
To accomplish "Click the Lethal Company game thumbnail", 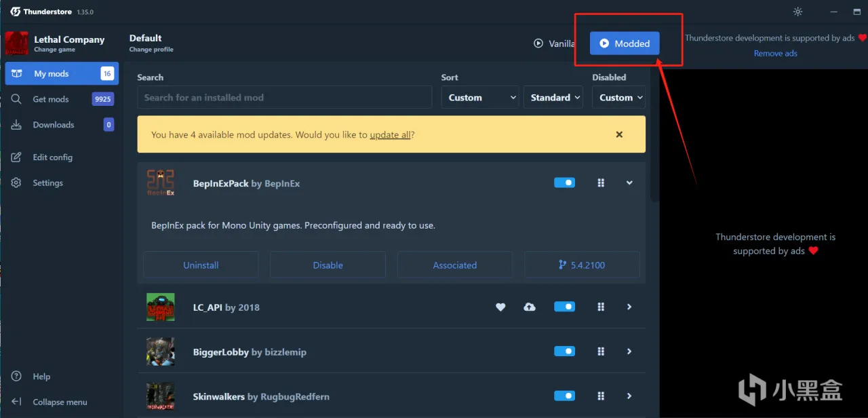I will pos(17,43).
